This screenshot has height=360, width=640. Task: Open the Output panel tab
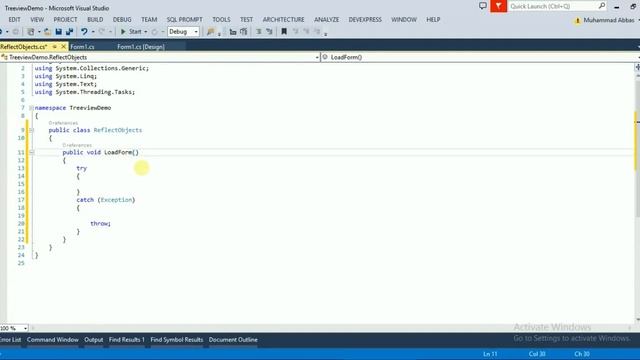click(94, 340)
